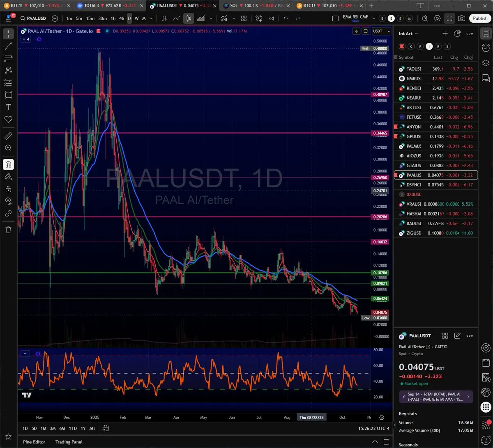Add a symbol to the watchlist plus icon

(445, 34)
